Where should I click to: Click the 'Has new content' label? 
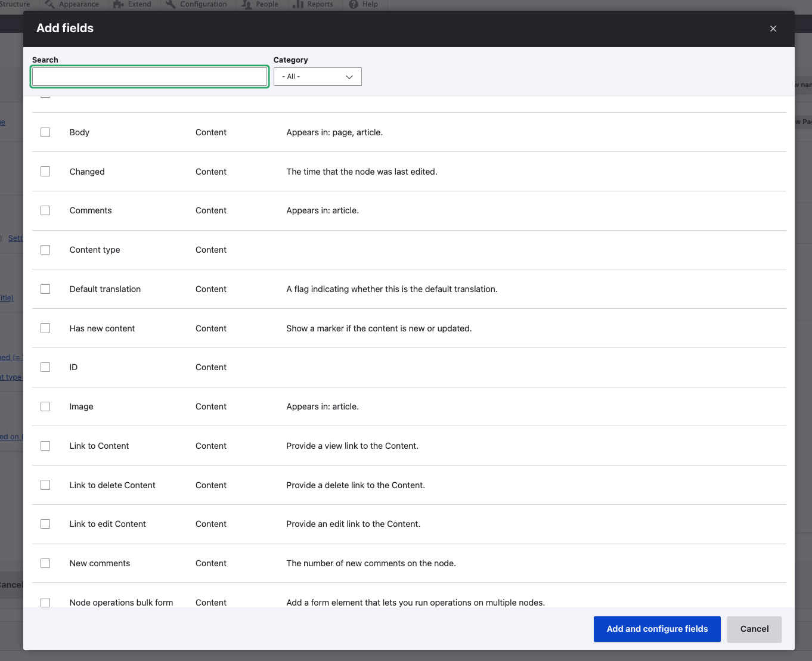point(102,328)
